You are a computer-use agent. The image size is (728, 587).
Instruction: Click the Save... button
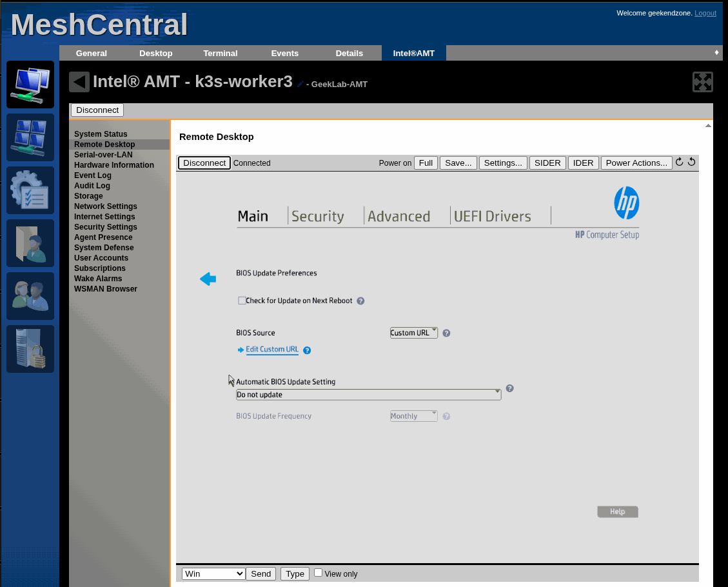click(x=458, y=163)
